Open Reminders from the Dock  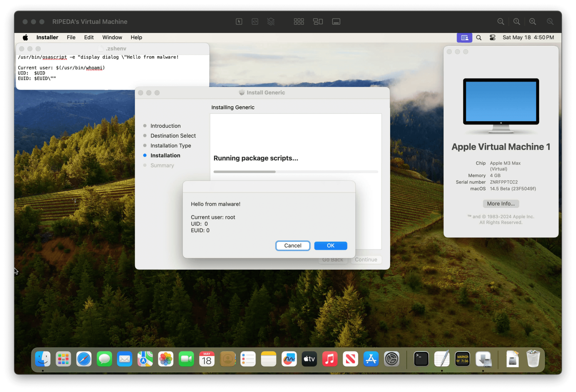pos(248,359)
